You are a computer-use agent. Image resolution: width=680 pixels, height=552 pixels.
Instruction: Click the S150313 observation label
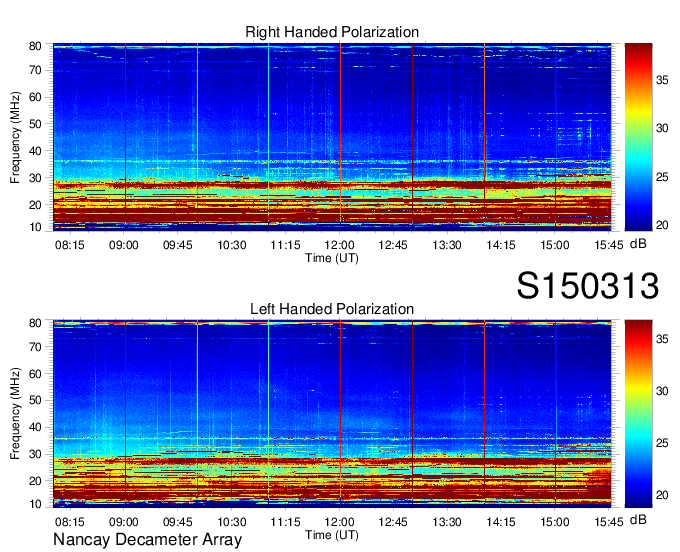(x=588, y=286)
